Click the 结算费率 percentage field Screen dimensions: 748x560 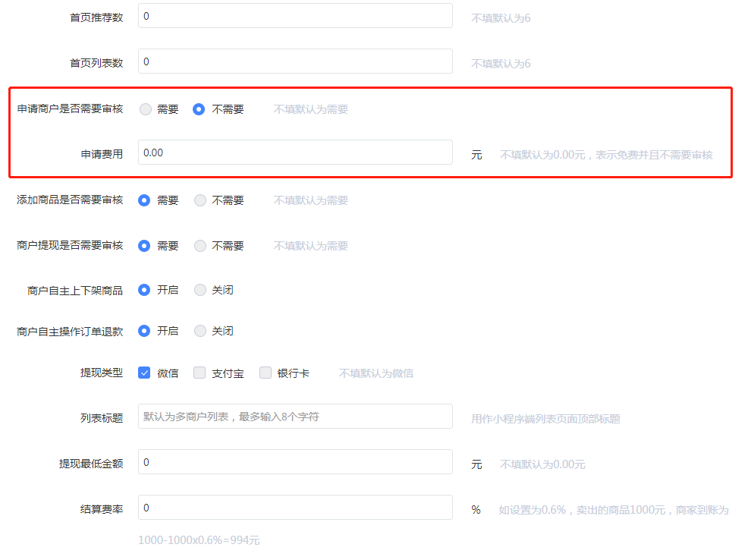coord(295,508)
